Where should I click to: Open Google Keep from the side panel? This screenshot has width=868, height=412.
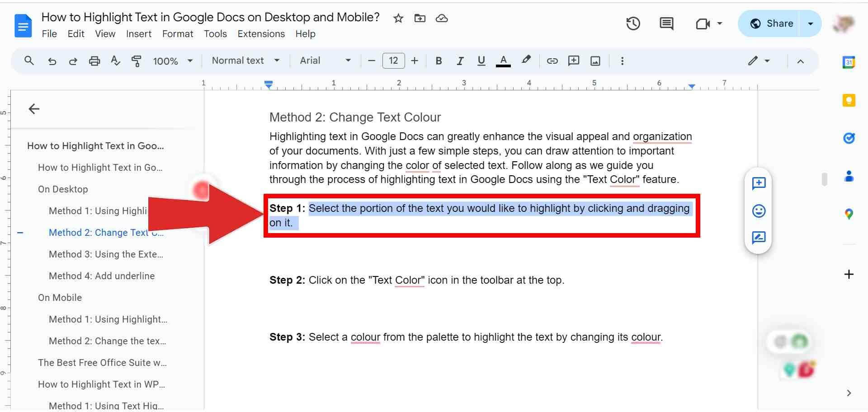[849, 100]
